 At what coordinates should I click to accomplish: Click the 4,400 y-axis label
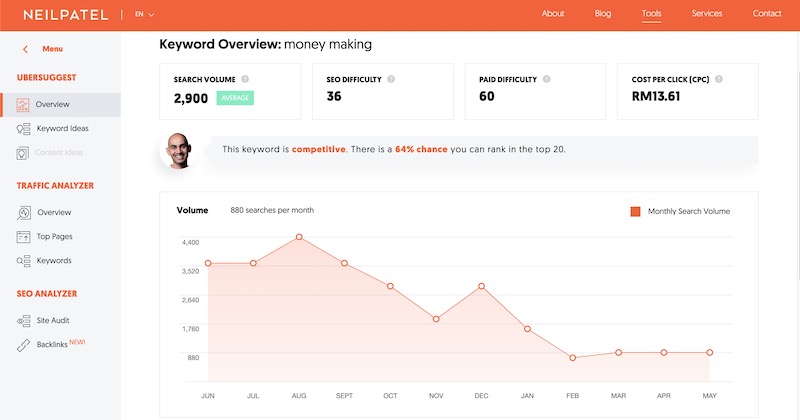pyautogui.click(x=190, y=242)
